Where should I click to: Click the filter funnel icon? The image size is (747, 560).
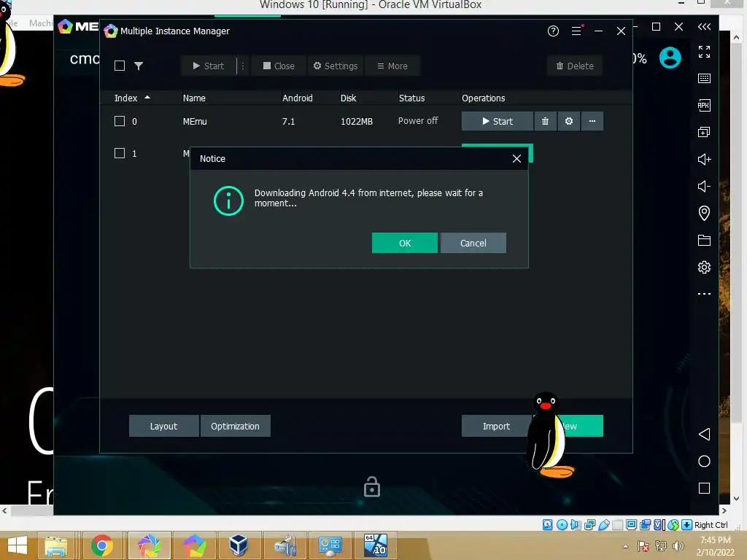[x=139, y=66]
